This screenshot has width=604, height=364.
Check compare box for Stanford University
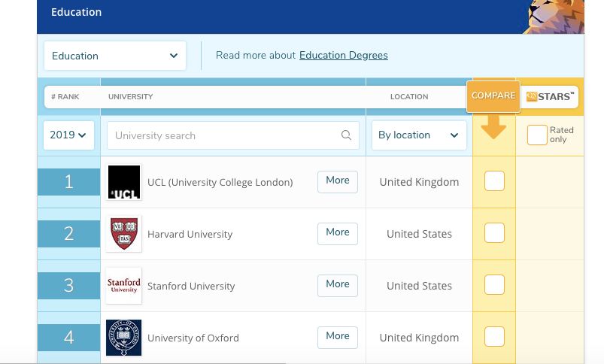494,284
